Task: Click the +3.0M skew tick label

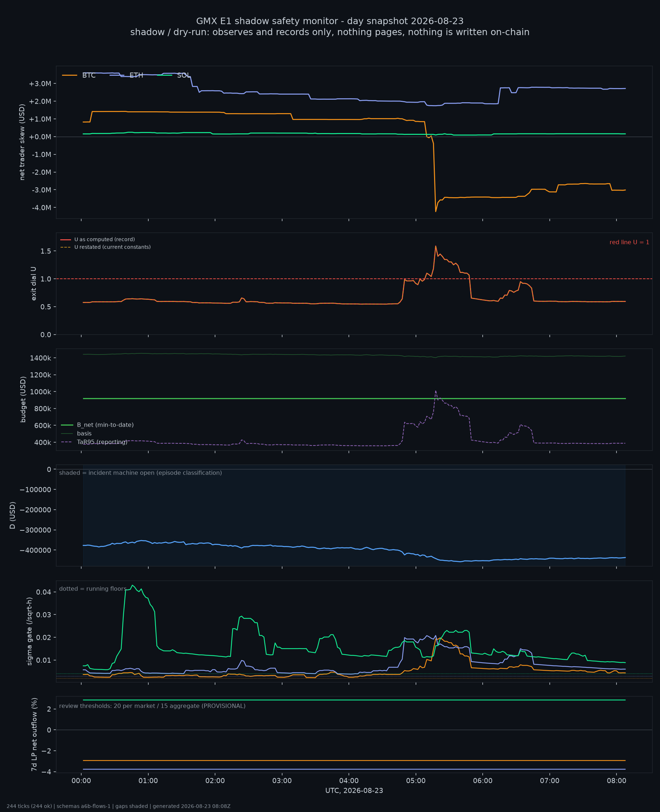Action: tap(40, 84)
